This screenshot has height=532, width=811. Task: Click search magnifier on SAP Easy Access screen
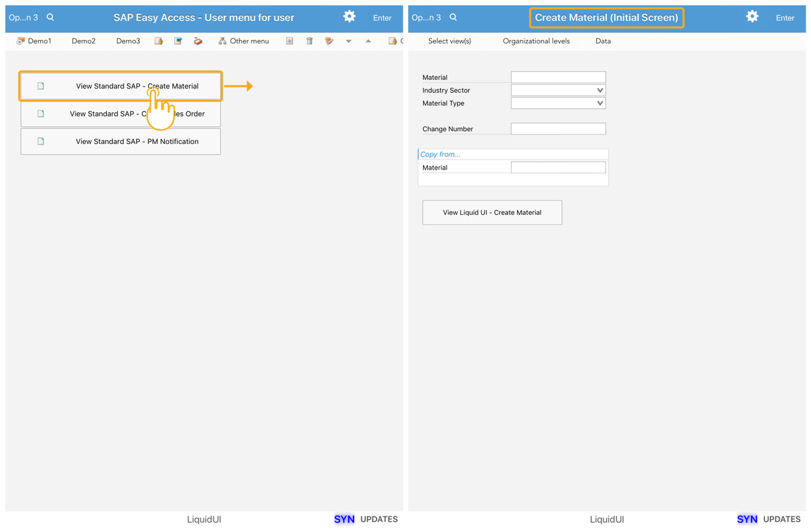pos(51,18)
